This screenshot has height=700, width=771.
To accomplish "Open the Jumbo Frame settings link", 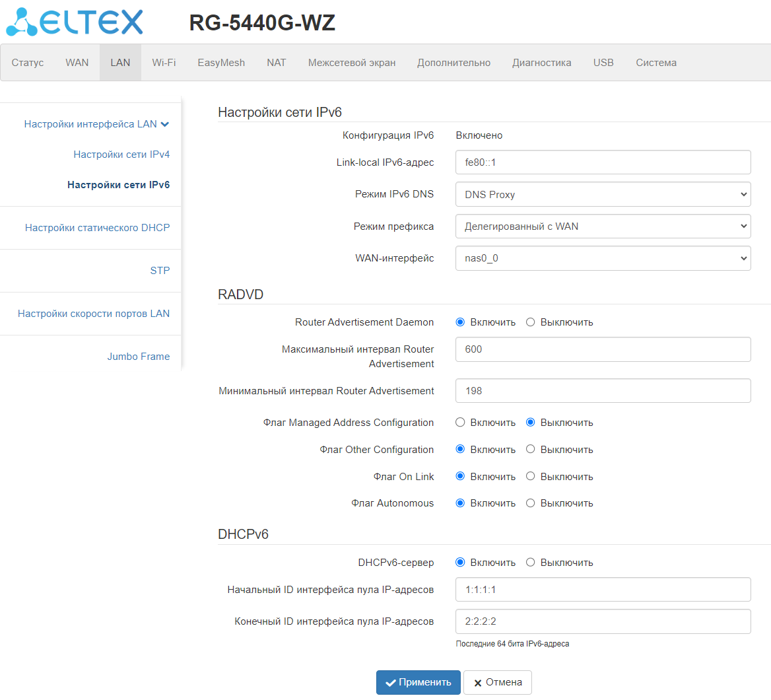I will point(139,357).
